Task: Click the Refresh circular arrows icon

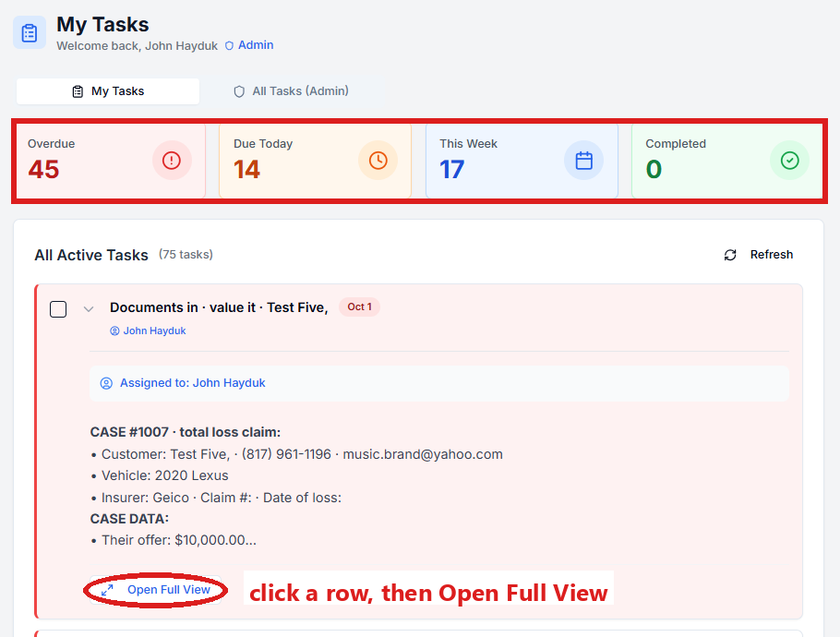Action: pyautogui.click(x=730, y=255)
